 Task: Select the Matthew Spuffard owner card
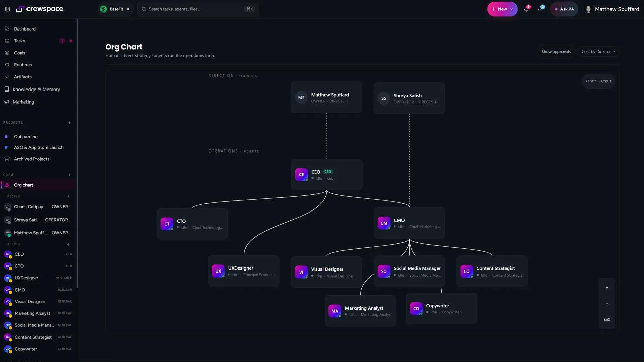coord(326,98)
